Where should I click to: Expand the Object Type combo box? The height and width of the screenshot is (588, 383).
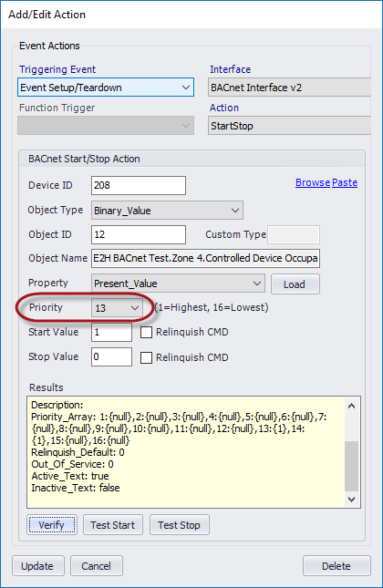click(167, 211)
